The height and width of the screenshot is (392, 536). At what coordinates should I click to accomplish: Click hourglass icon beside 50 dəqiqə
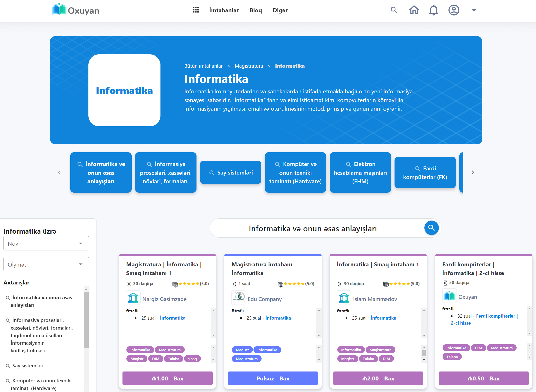(x=445, y=283)
